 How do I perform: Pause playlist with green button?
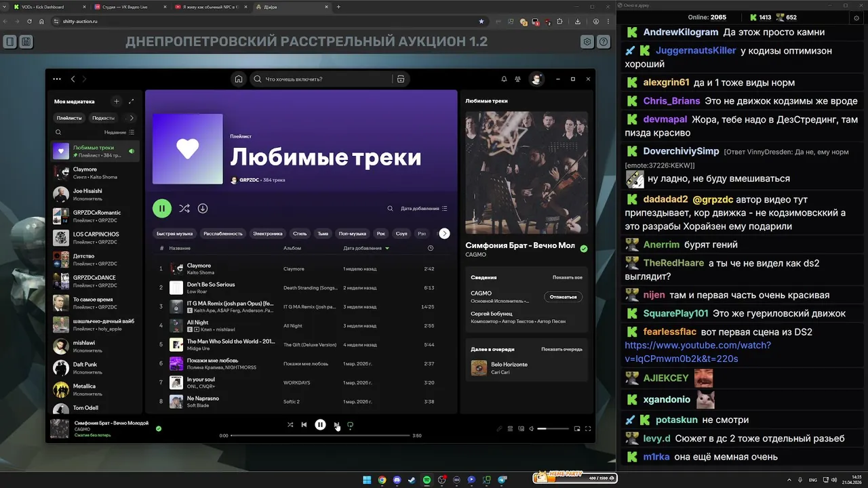pos(161,208)
